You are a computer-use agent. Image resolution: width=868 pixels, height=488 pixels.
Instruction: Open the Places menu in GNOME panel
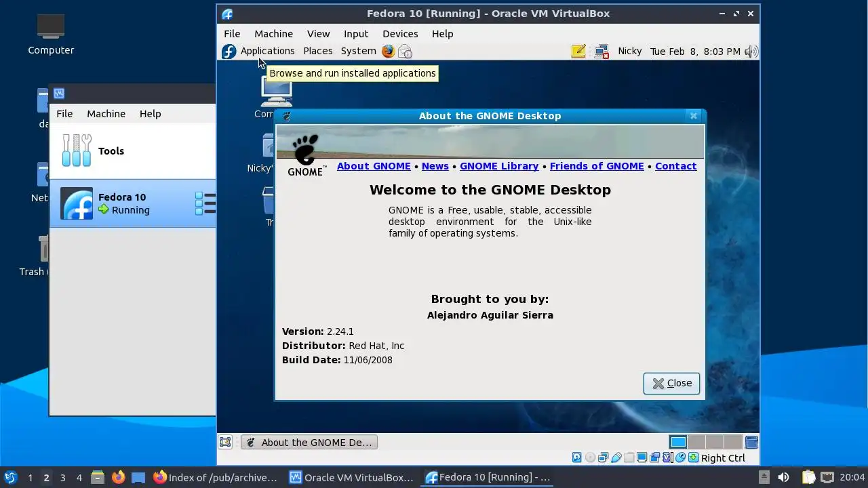(317, 51)
